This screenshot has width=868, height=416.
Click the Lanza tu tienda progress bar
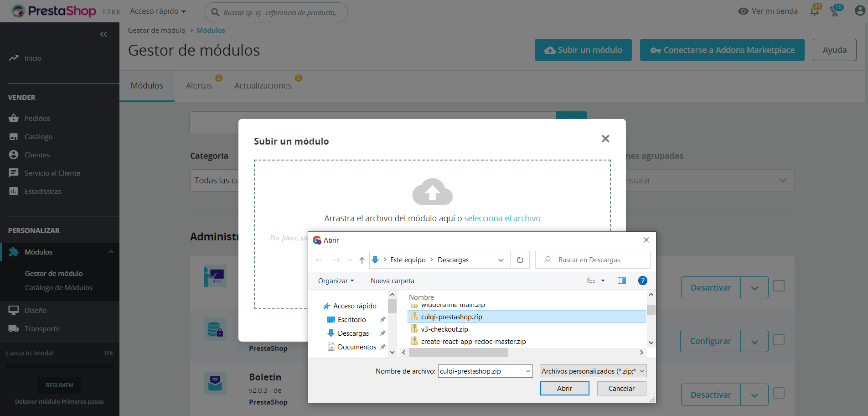click(x=59, y=365)
